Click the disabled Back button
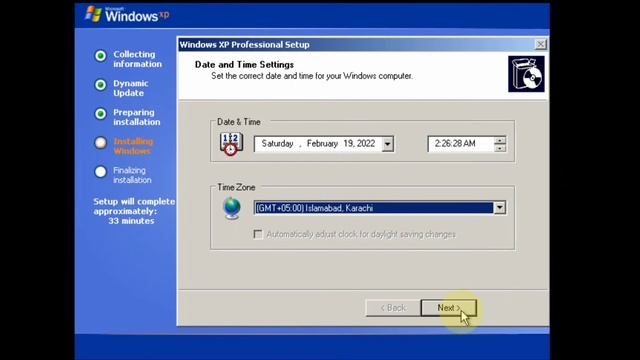The height and width of the screenshot is (360, 640). coord(393,308)
